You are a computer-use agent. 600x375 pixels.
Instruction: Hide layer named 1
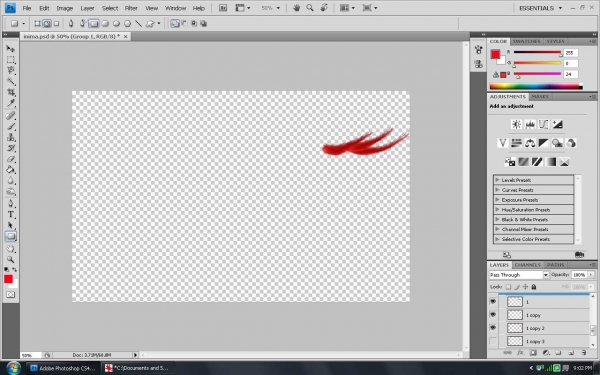[493, 302]
